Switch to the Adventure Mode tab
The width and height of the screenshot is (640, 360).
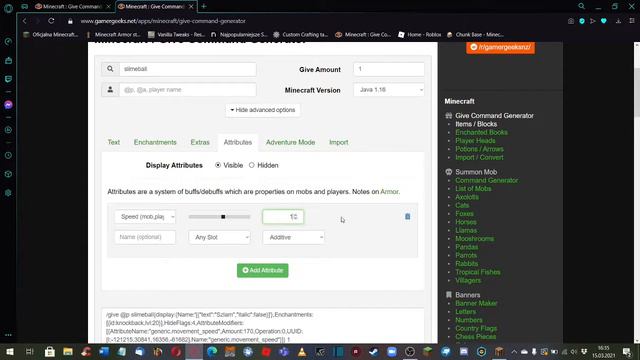(291, 142)
